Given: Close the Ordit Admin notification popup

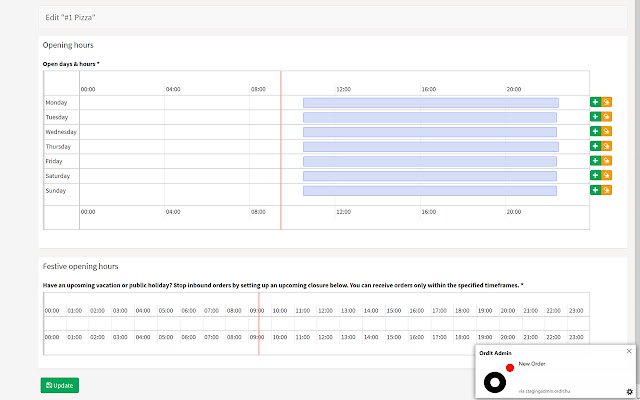Looking at the screenshot, I should tap(629, 351).
